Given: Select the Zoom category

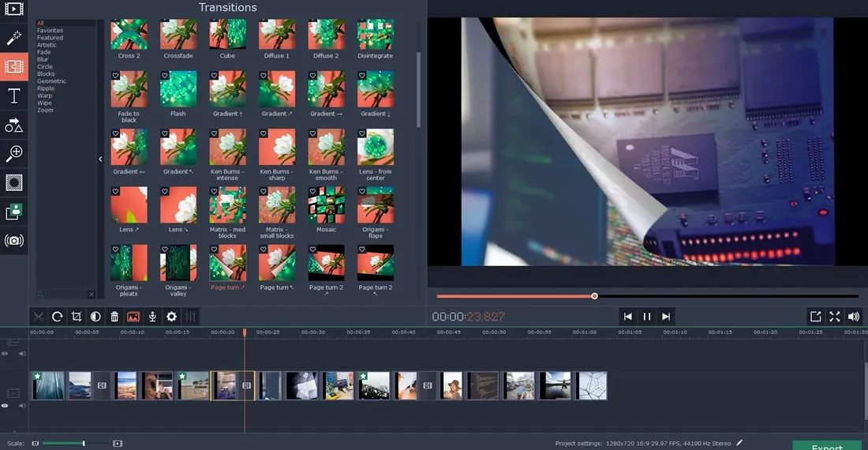Looking at the screenshot, I should pos(45,111).
